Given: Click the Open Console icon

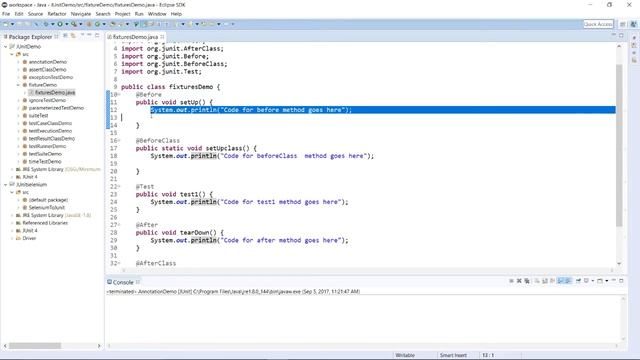Looking at the screenshot, I should [x=600, y=281].
